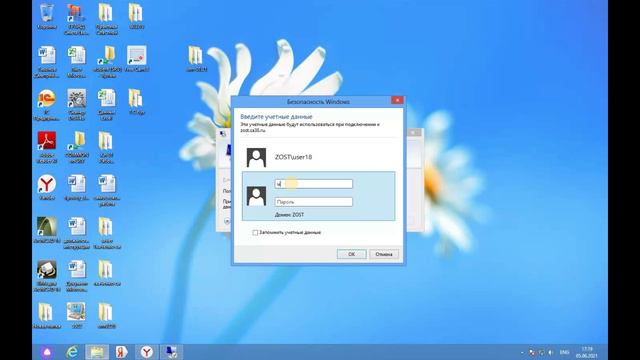Image resolution: width=640 pixels, height=360 pixels.
Task: Open the taskbar clock and date
Action: [587, 352]
